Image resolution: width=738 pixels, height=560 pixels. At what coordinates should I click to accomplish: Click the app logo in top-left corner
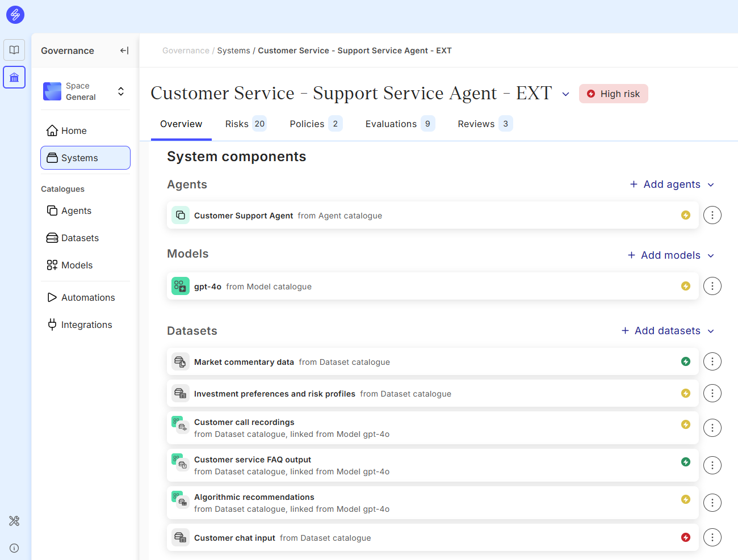coord(15,15)
